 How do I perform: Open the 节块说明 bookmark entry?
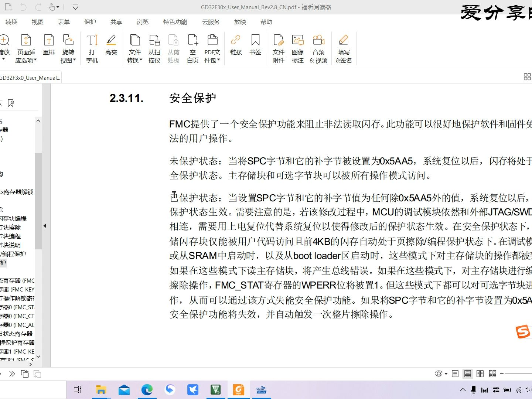tap(10, 245)
